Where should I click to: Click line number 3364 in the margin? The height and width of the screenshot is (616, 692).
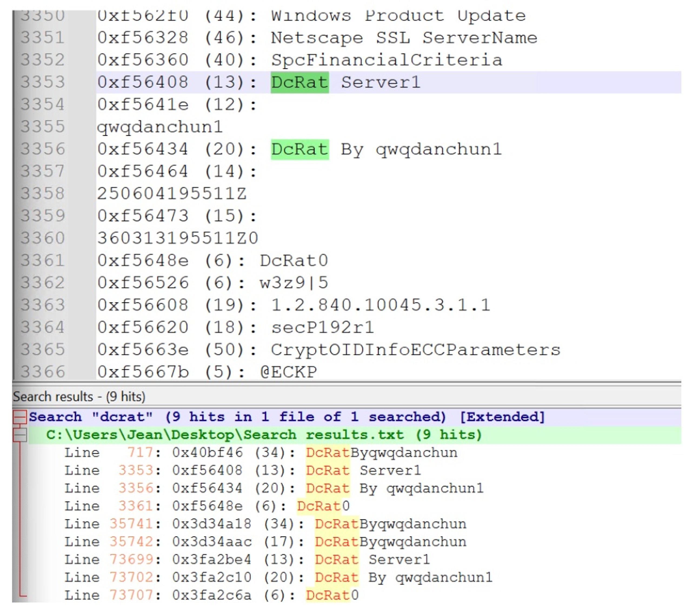(x=42, y=328)
